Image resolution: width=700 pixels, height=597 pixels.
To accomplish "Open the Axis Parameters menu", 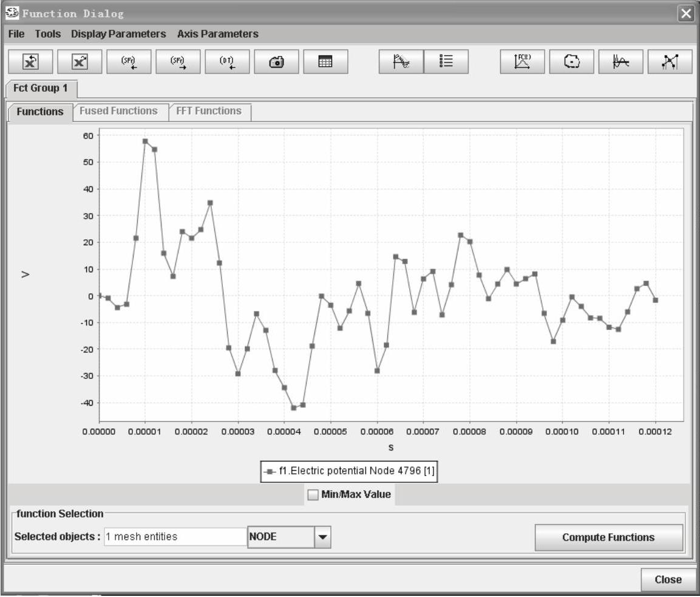I will coord(217,34).
